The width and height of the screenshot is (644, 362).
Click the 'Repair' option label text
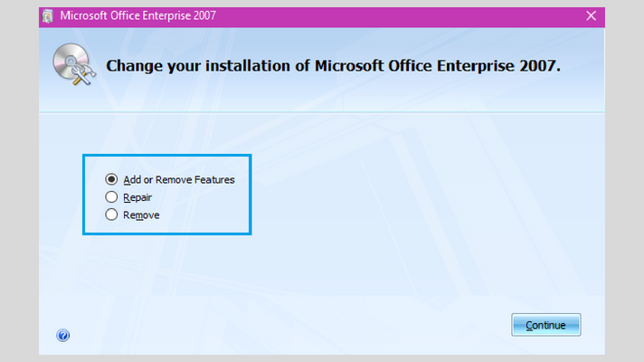coord(137,197)
